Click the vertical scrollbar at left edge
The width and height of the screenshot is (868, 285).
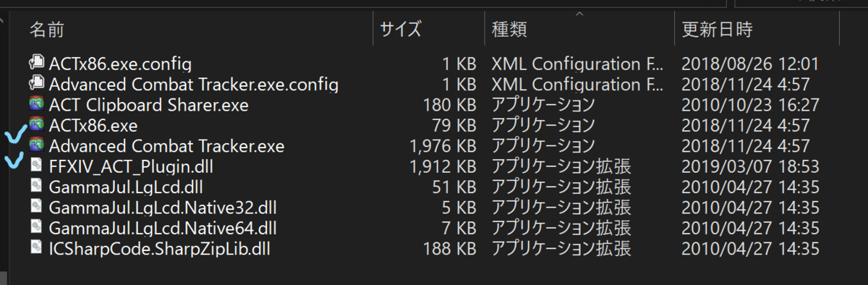click(x=3, y=145)
